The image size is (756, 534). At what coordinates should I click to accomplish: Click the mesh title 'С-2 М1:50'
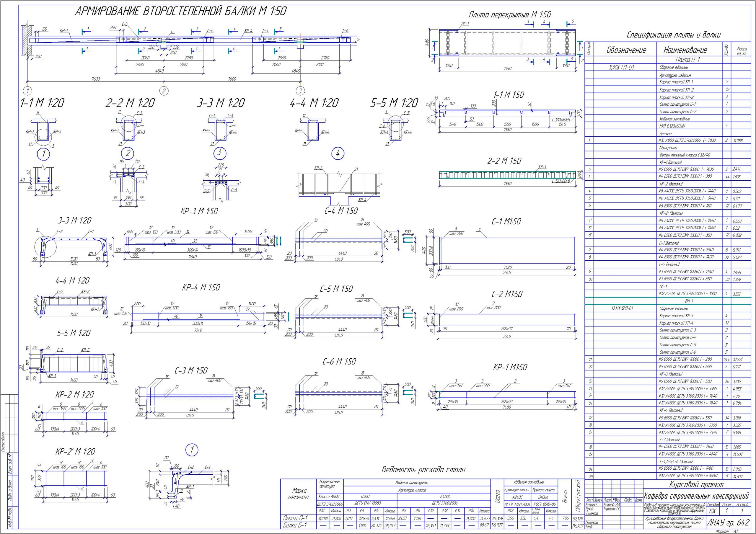tap(507, 294)
